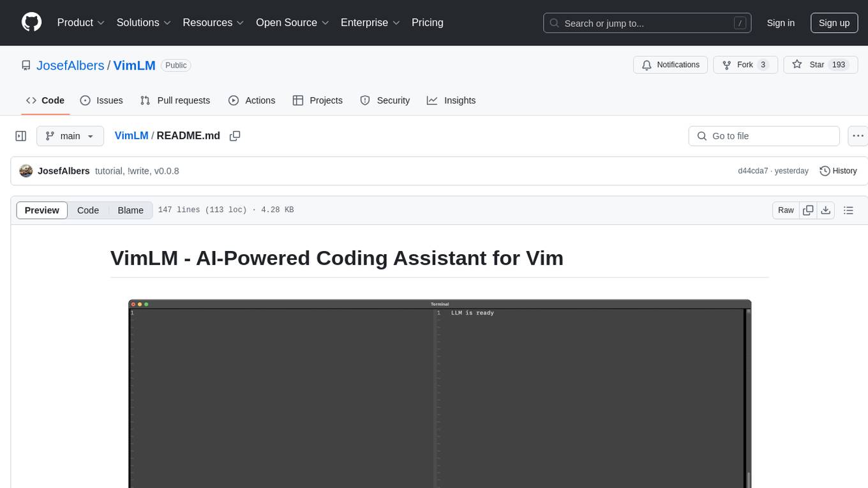The width and height of the screenshot is (868, 488).
Task: Switch to the Issues tab
Action: click(x=101, y=100)
